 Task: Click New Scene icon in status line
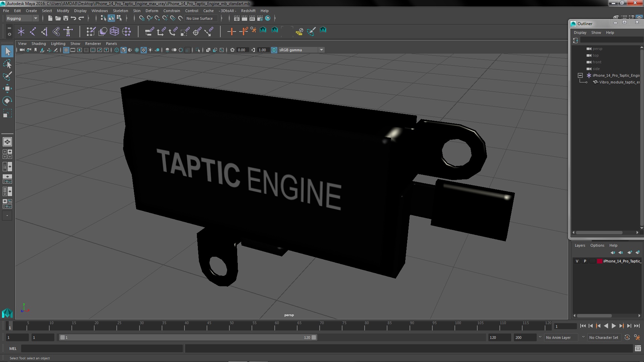point(50,18)
